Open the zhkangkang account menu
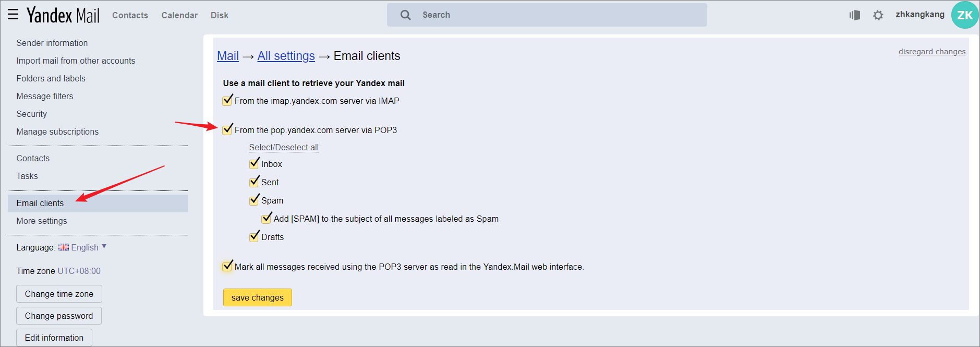This screenshot has width=980, height=347. (x=919, y=15)
